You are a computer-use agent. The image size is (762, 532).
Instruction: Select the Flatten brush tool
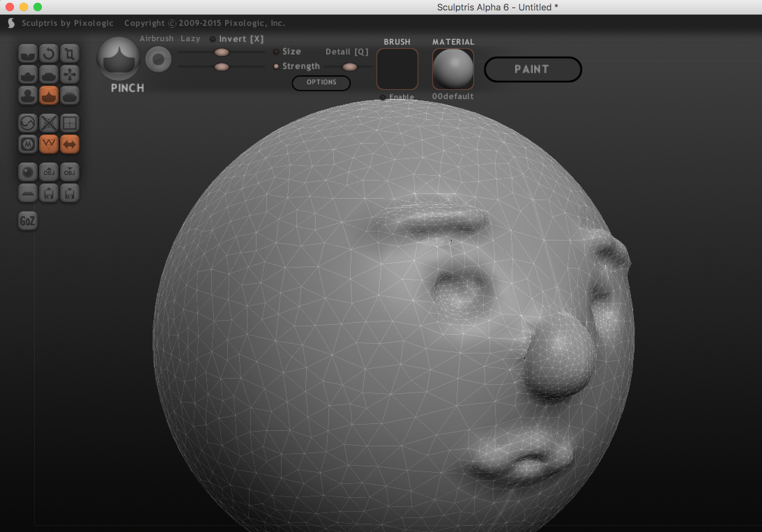(49, 75)
